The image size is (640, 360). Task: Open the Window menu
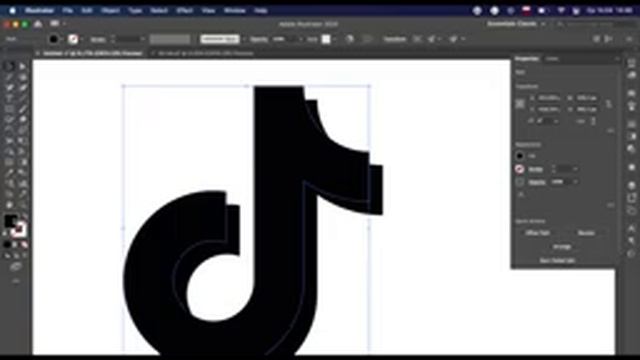tap(235, 10)
